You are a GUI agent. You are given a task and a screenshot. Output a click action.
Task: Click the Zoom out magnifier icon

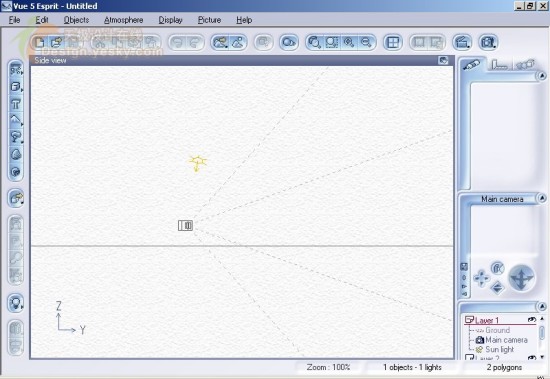coord(366,42)
